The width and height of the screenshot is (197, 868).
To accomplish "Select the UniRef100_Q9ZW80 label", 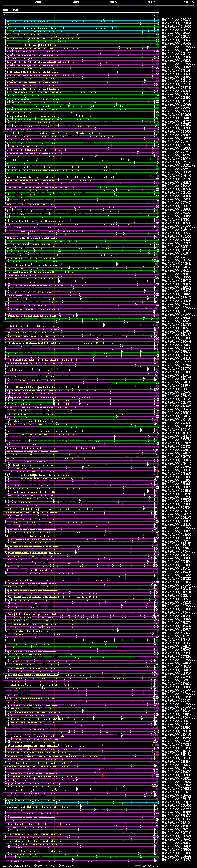I will (177, 125).
